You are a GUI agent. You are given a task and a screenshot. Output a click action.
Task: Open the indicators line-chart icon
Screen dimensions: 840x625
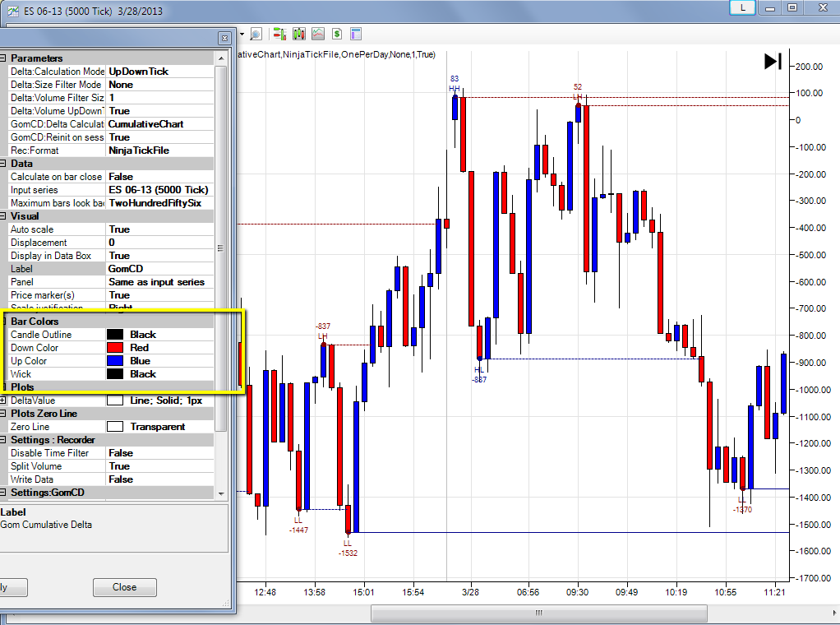(x=318, y=35)
